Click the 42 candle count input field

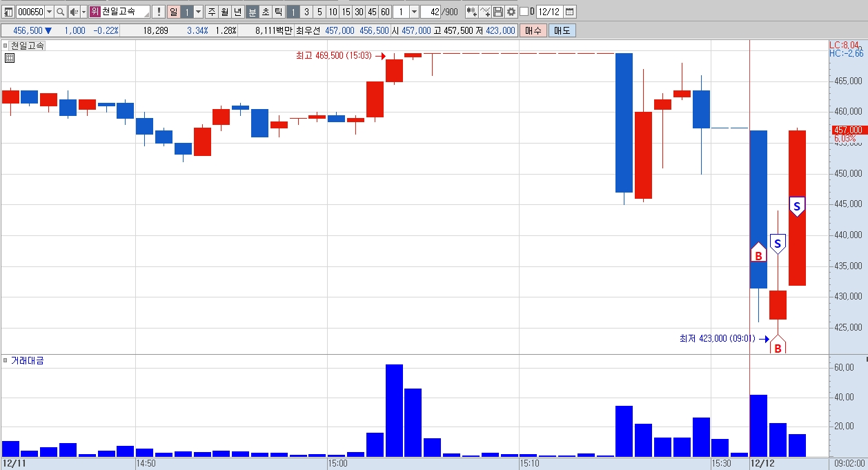click(431, 12)
